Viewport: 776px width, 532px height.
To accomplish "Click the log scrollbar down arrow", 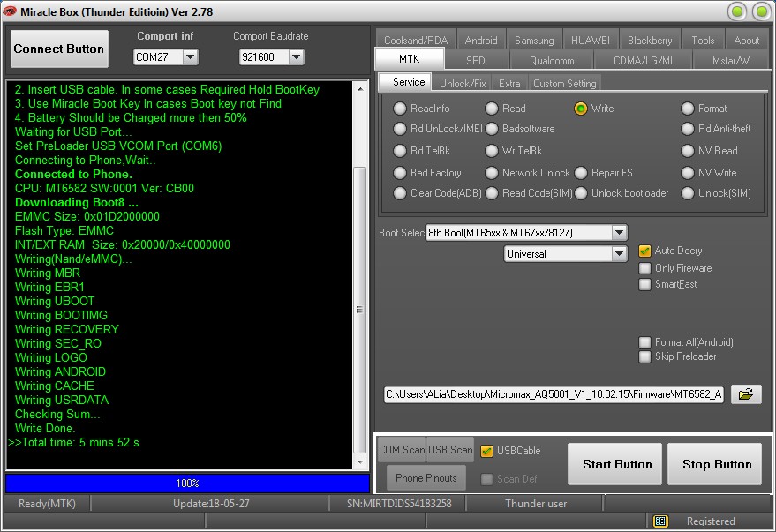I will pyautogui.click(x=360, y=461).
